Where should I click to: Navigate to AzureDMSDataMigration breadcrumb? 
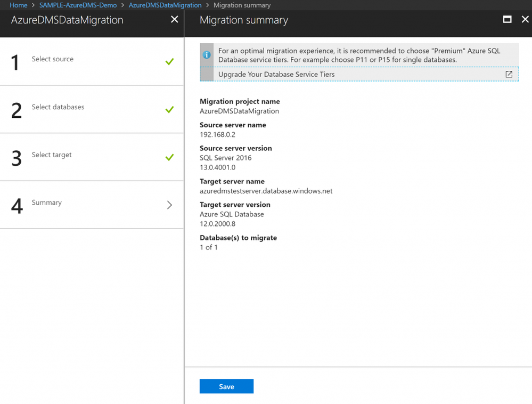click(x=165, y=5)
